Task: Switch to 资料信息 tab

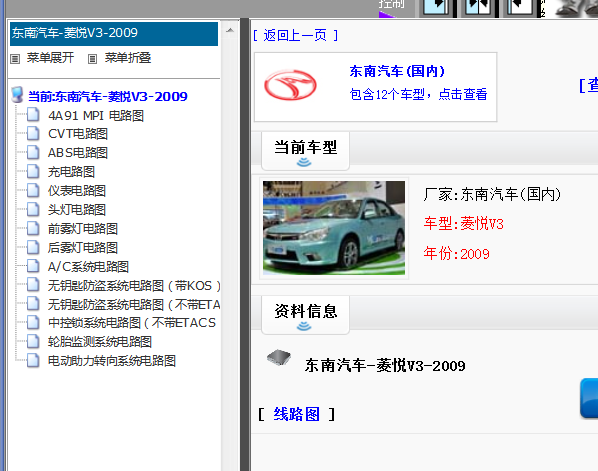Action: 305,315
